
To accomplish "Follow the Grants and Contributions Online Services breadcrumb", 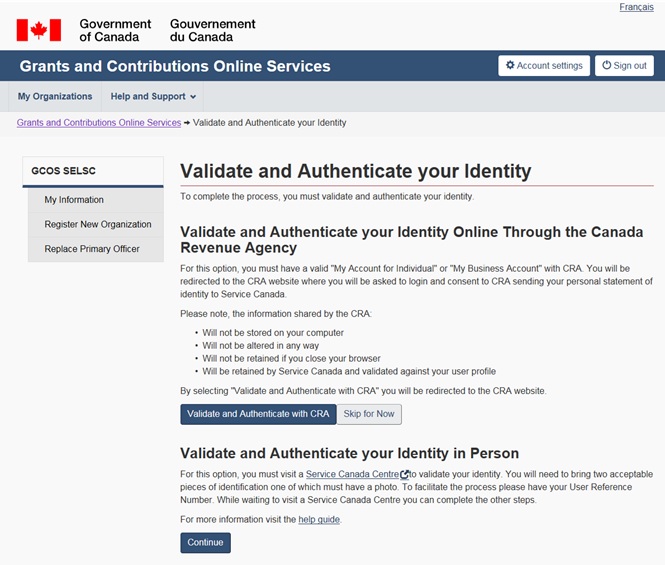I will click(99, 123).
